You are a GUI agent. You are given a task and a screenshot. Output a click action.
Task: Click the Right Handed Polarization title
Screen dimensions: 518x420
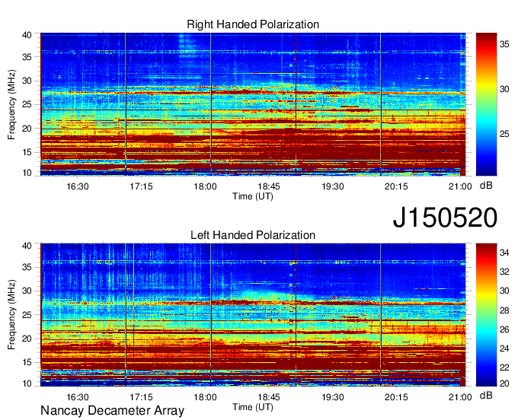coord(253,24)
